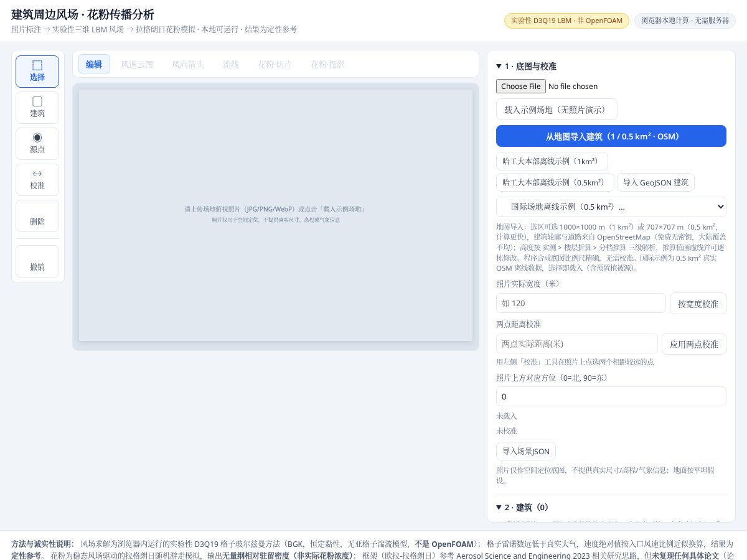
Task: Choose the 校准 calibration ruler tool
Action: [37, 180]
